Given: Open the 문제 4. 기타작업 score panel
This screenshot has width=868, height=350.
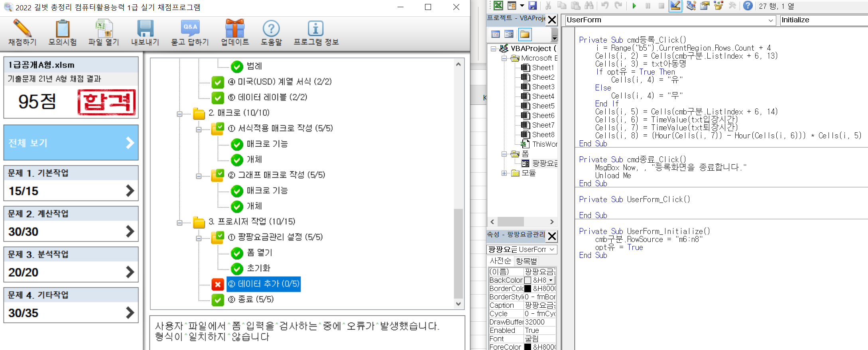Looking at the screenshot, I should 71,305.
